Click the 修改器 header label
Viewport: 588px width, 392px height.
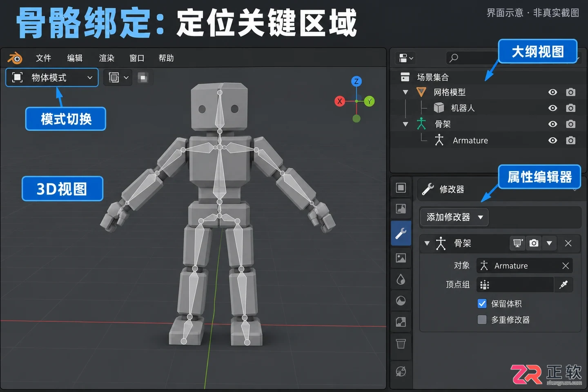point(452,189)
